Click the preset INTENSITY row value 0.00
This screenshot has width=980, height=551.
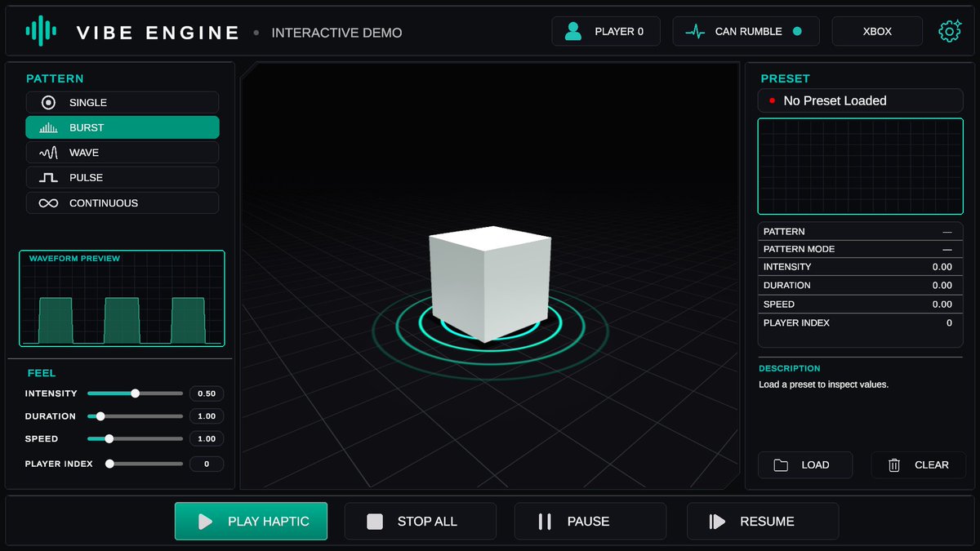coord(942,267)
